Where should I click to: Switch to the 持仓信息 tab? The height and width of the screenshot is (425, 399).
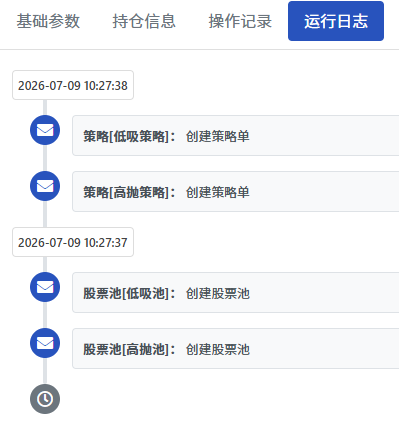[144, 21]
